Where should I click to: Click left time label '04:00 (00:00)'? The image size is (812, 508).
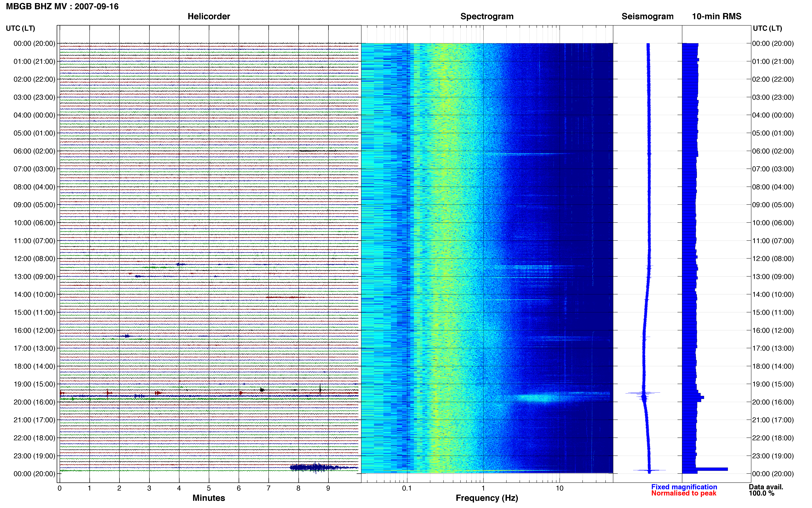[34, 115]
